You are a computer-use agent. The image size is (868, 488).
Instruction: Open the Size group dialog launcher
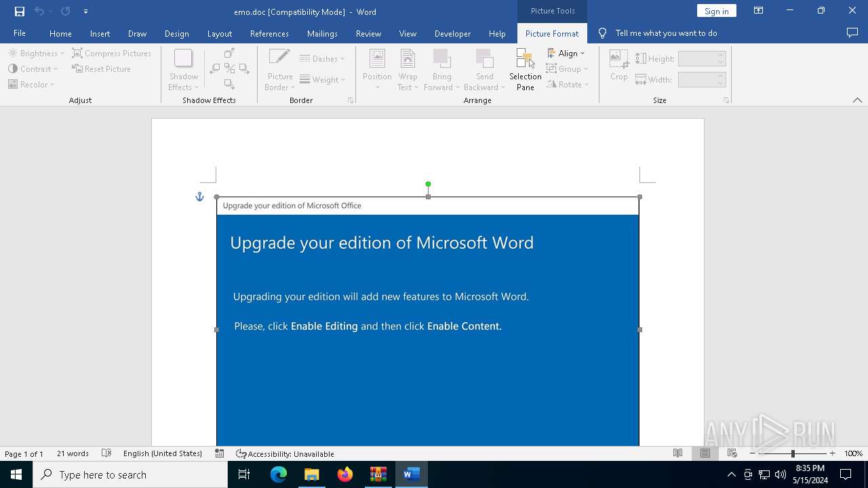click(726, 100)
